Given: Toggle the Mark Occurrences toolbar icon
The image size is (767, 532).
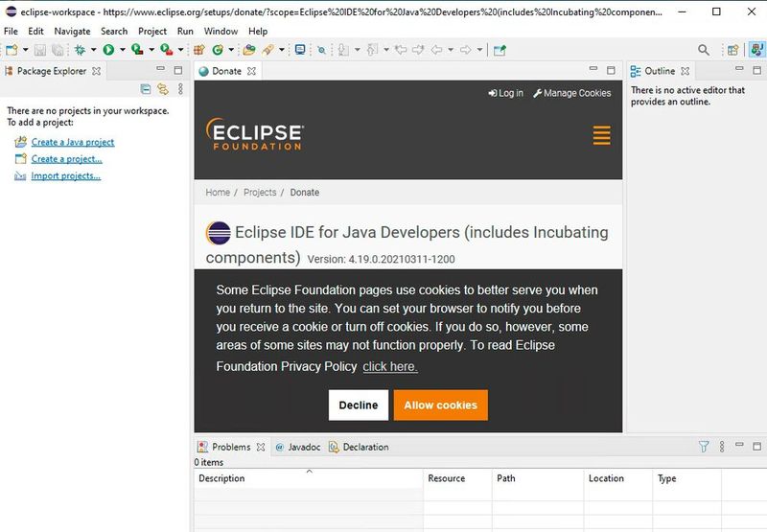Looking at the screenshot, I should pos(321,50).
